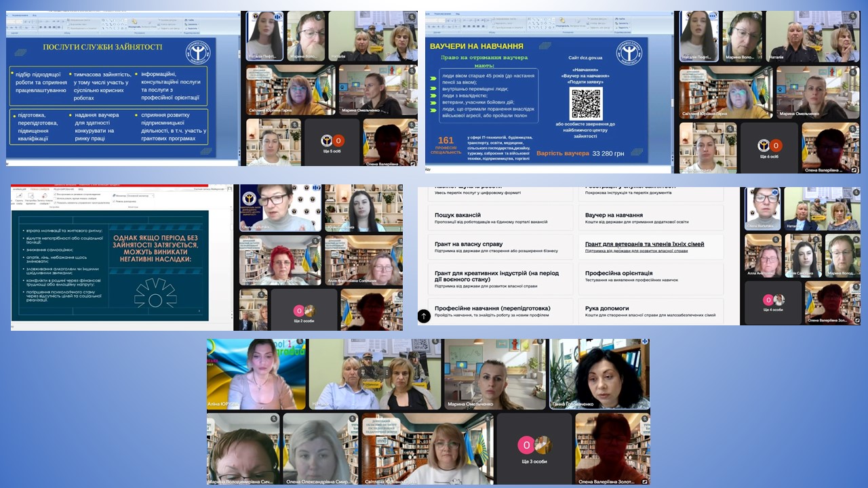The width and height of the screenshot is (868, 488).
Task: Click the slide heading 'ВАУЧЕРИ НА НАВЧАННЯ'
Action: point(477,46)
